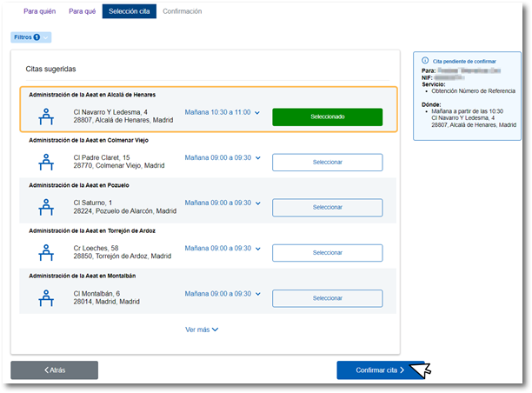532x393 pixels.
Task: Select the Colmenar Viejo appointment
Action: click(327, 163)
